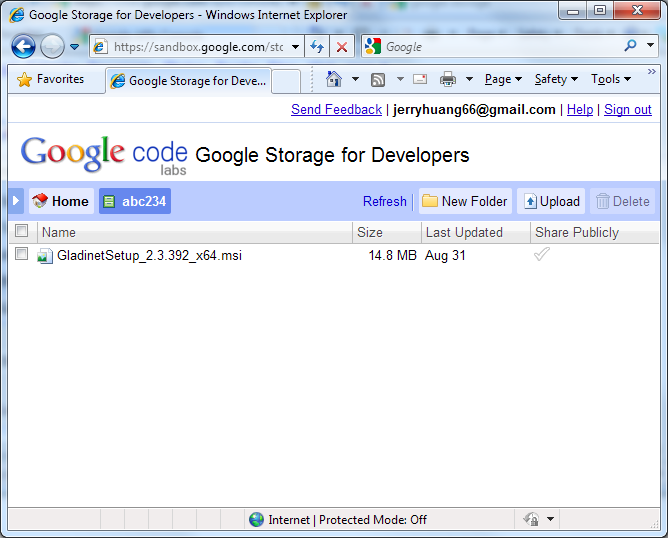Open the Page menu
Screen dimensions: 668x538
(x=503, y=79)
